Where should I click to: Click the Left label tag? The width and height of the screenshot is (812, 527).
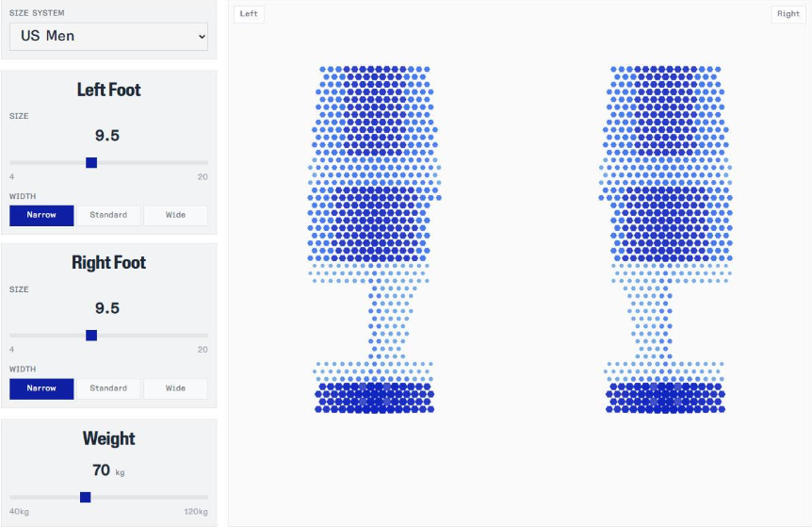click(x=249, y=14)
